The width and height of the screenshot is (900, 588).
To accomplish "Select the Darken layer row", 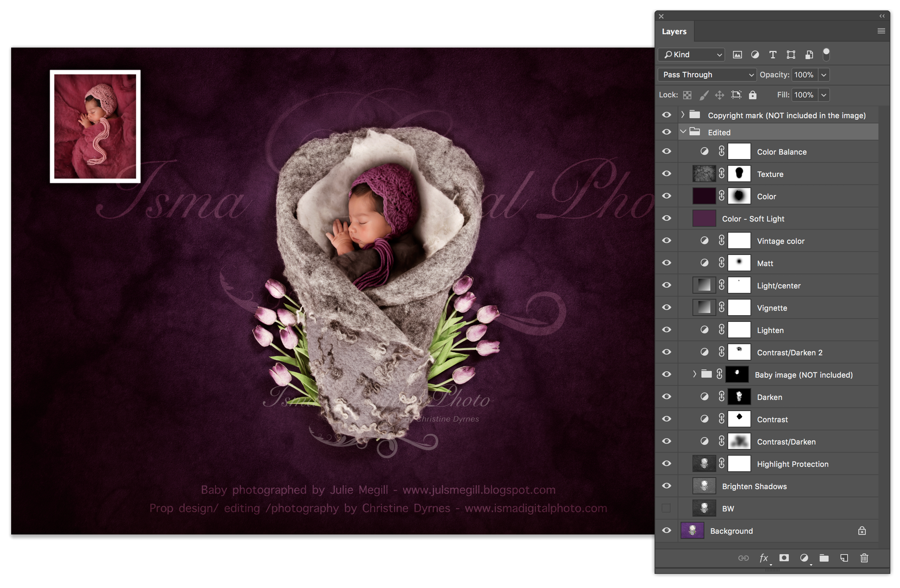I will (x=778, y=397).
